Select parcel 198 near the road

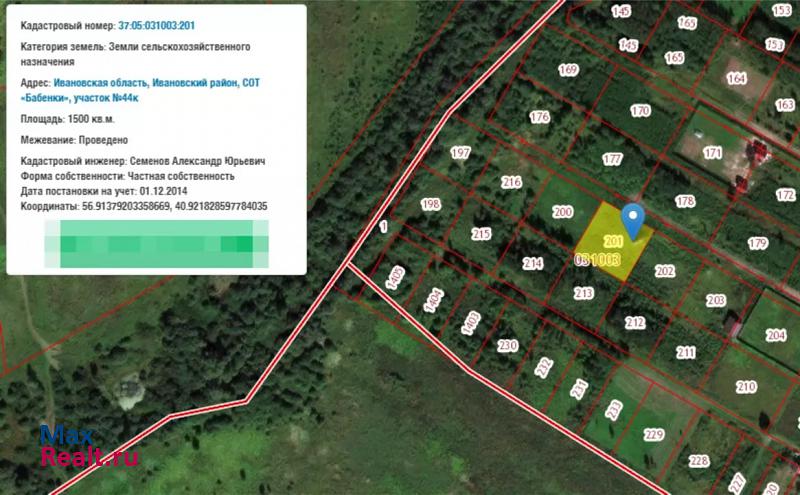(x=431, y=204)
